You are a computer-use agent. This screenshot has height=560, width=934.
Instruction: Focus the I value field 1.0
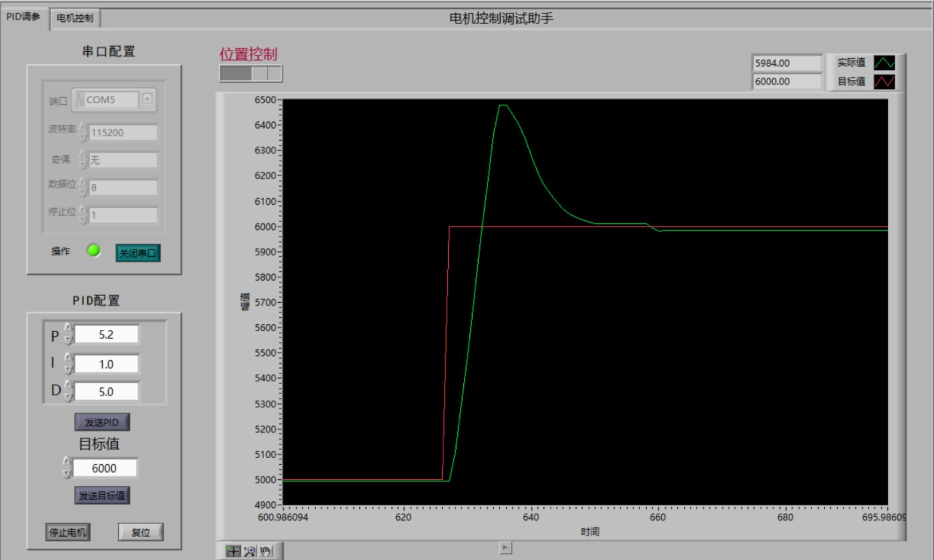pyautogui.click(x=107, y=364)
